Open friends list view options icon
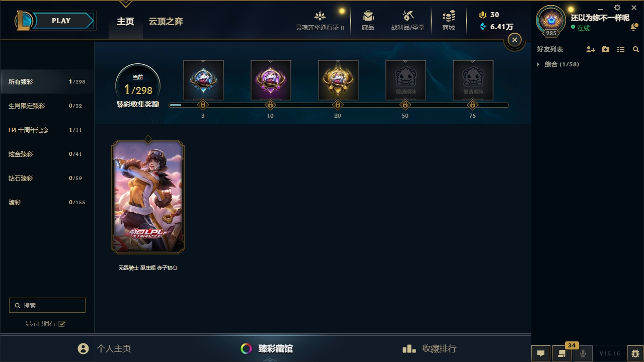 point(621,49)
